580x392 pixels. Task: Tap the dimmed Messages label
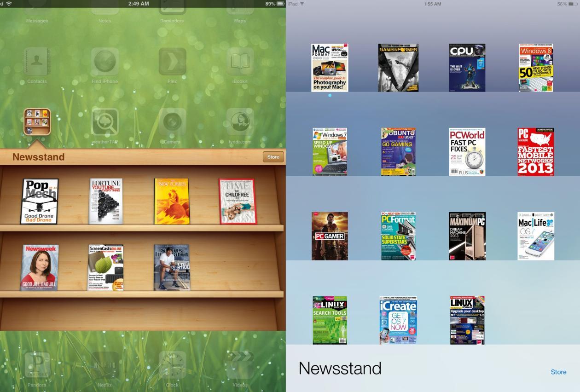pos(37,21)
